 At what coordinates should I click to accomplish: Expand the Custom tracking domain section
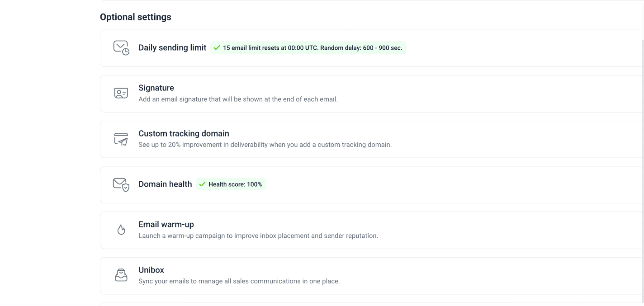[184, 133]
